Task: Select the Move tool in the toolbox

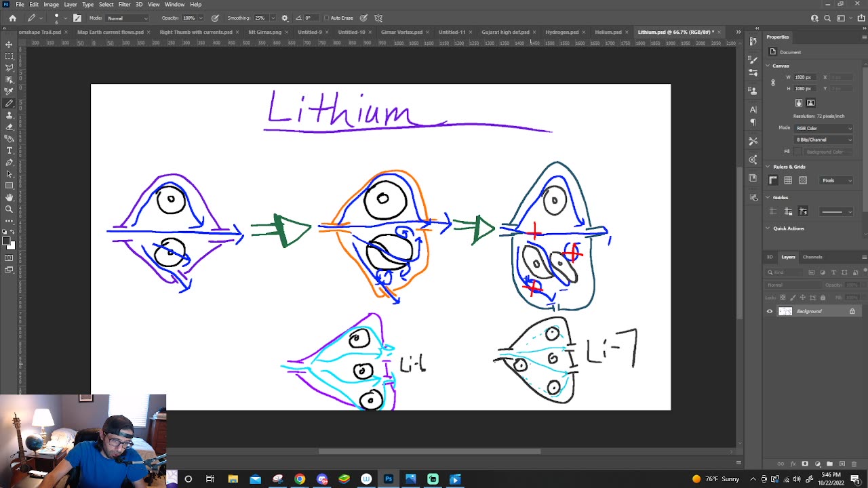Action: click(9, 44)
